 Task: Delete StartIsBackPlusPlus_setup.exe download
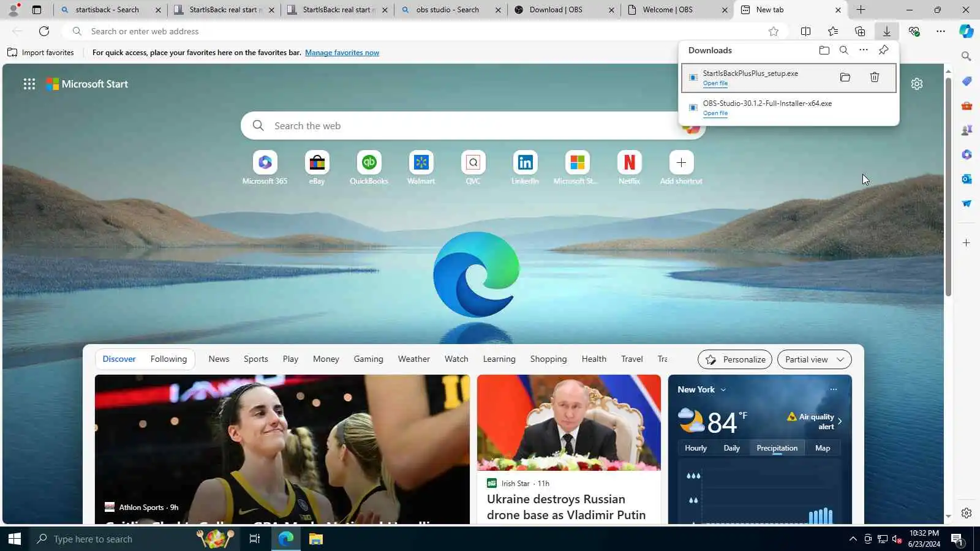(x=875, y=77)
